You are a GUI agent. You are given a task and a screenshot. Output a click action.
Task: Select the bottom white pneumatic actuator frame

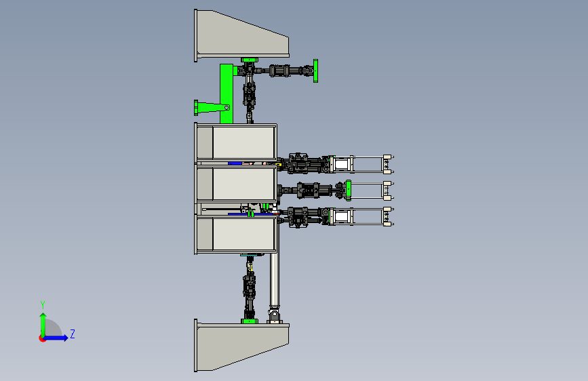(x=361, y=216)
